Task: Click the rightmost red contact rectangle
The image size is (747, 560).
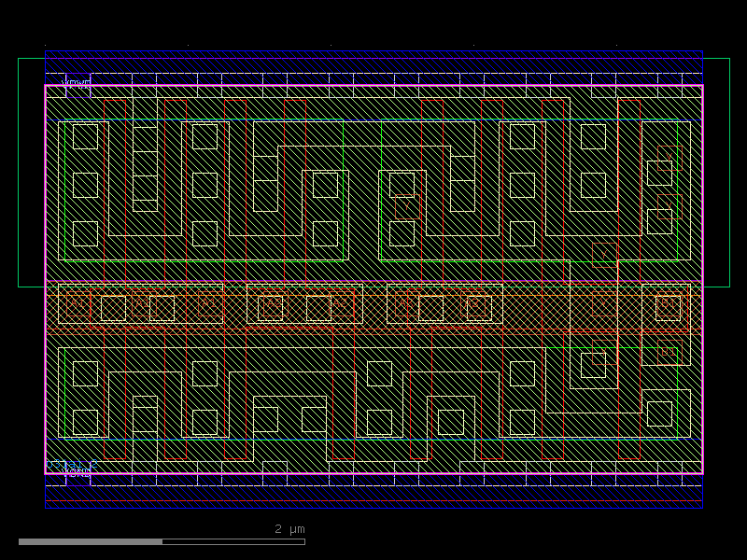Action: pyautogui.click(x=669, y=306)
